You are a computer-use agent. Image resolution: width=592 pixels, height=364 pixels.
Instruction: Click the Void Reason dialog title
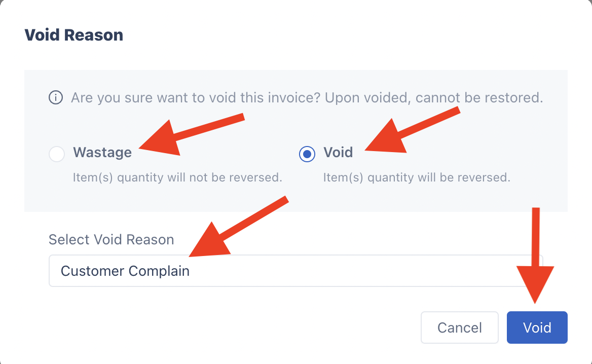tap(74, 35)
